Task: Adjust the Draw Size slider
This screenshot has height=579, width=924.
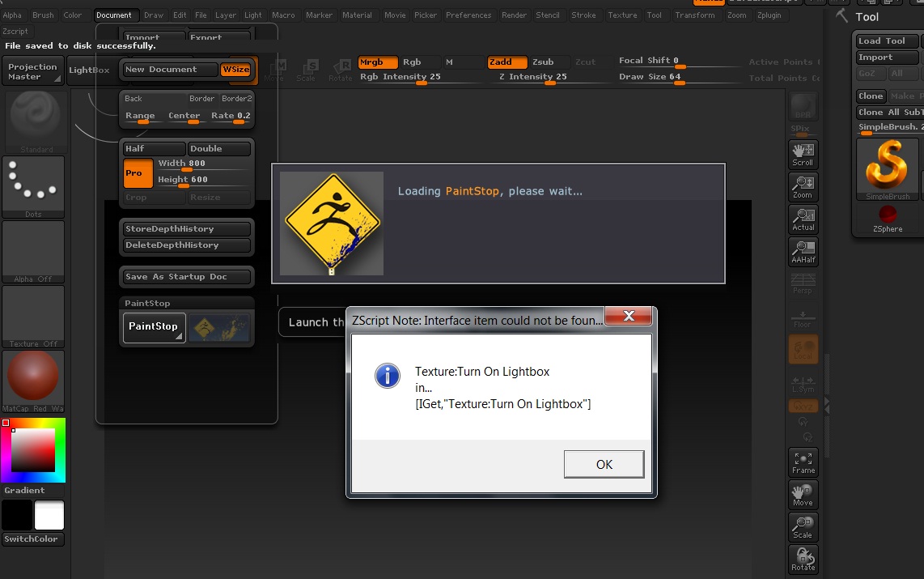Action: pos(679,77)
